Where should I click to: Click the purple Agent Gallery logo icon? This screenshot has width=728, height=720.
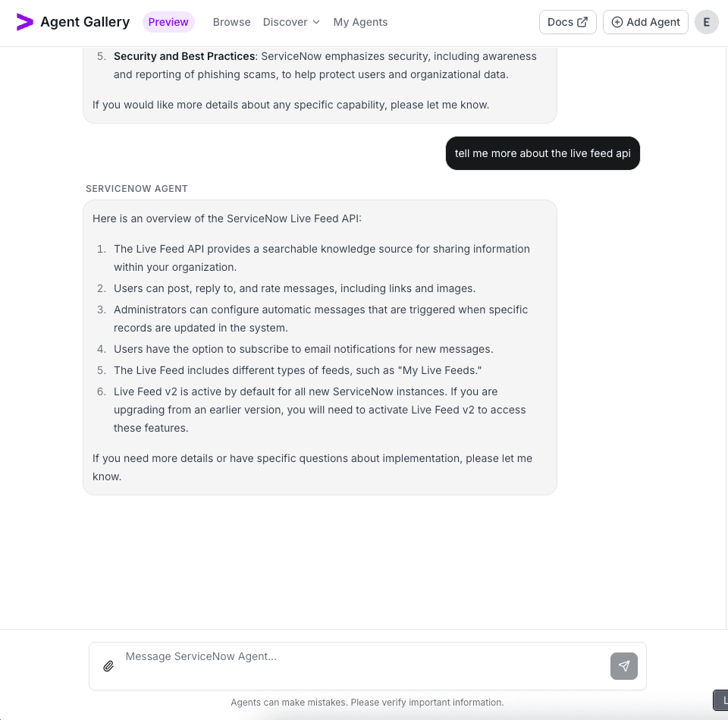25,22
